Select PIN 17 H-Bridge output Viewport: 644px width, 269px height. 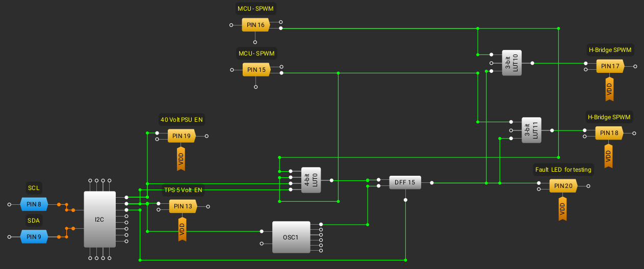click(610, 66)
